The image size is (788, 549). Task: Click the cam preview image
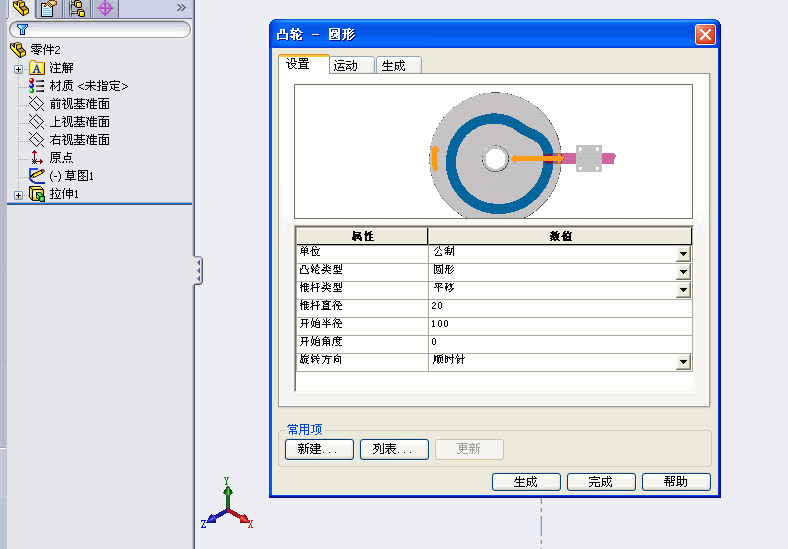494,151
